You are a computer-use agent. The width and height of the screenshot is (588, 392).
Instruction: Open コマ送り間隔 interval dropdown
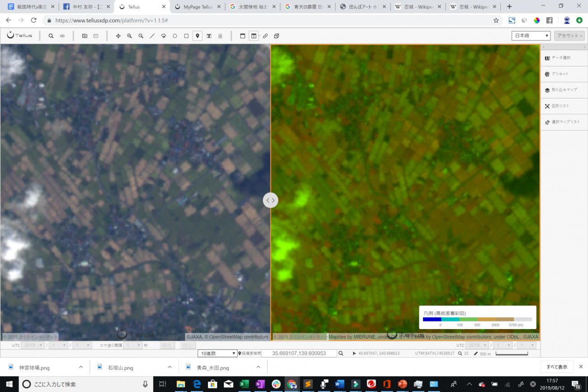[x=133, y=345]
